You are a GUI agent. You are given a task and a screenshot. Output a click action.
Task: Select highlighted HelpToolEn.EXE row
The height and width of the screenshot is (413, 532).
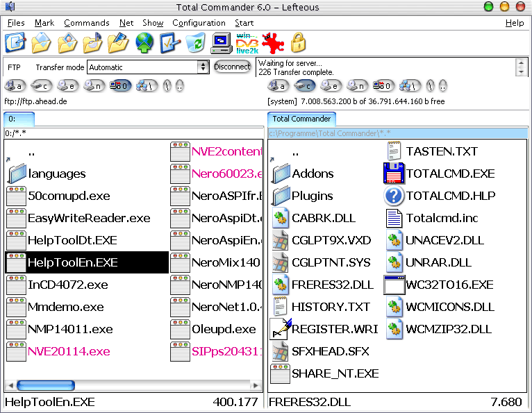coord(87,262)
